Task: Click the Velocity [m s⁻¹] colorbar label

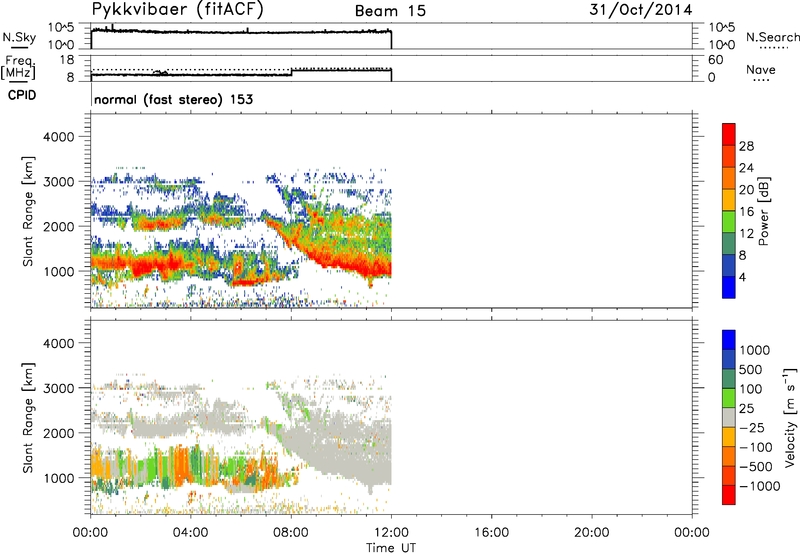Action: (x=790, y=417)
